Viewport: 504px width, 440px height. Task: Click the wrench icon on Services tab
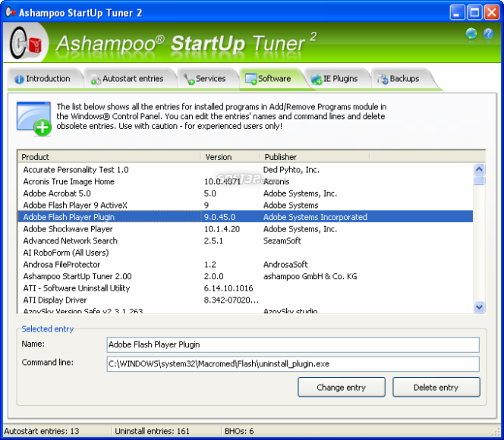click(x=189, y=79)
